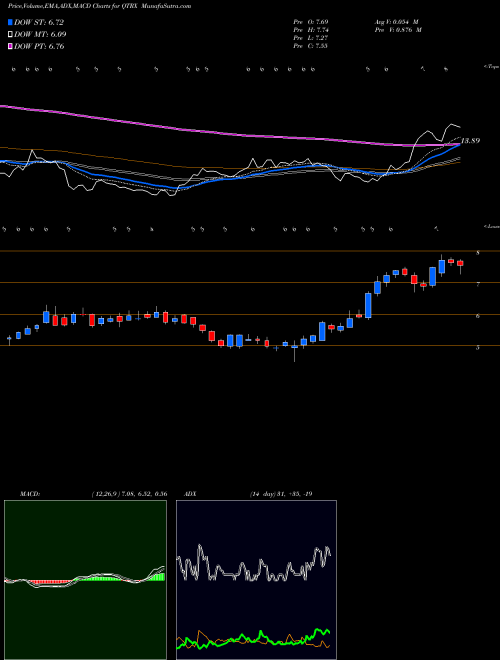Click the price axis label 5
Image resolution: width=500 pixels, height=660 pixels.
click(478, 348)
